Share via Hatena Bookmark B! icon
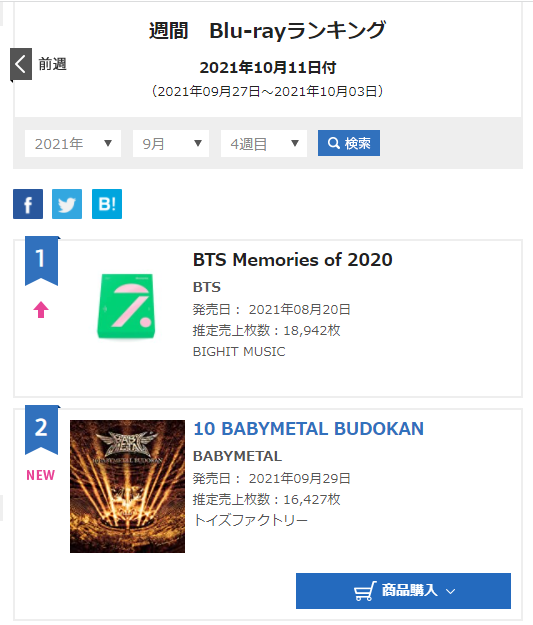The width and height of the screenshot is (533, 625). point(107,204)
